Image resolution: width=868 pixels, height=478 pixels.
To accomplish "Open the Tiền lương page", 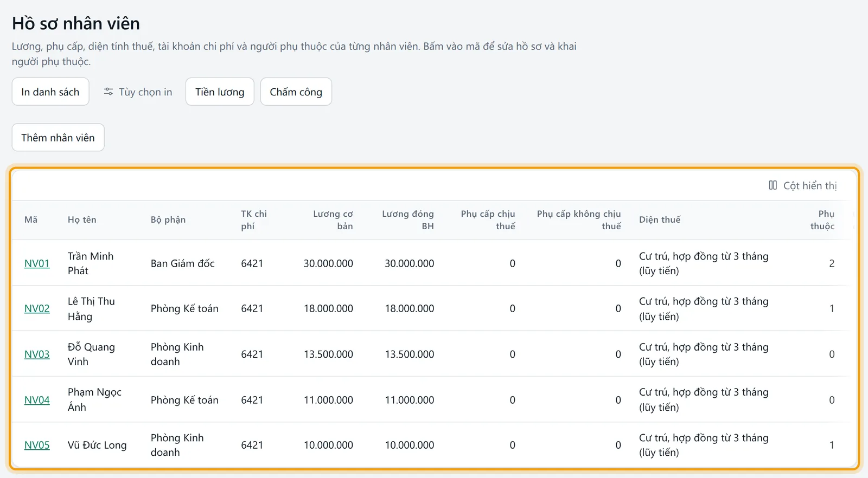I will pyautogui.click(x=220, y=92).
